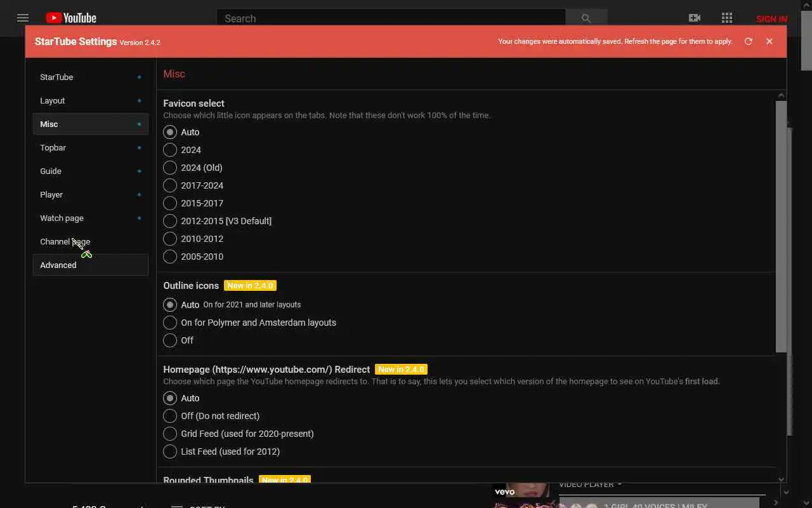Select Auto favicon option

click(x=170, y=132)
